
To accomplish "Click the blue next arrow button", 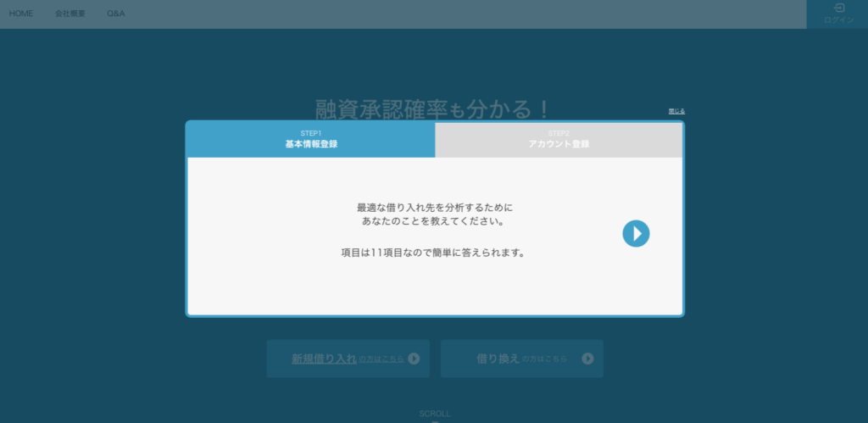I will 636,234.
